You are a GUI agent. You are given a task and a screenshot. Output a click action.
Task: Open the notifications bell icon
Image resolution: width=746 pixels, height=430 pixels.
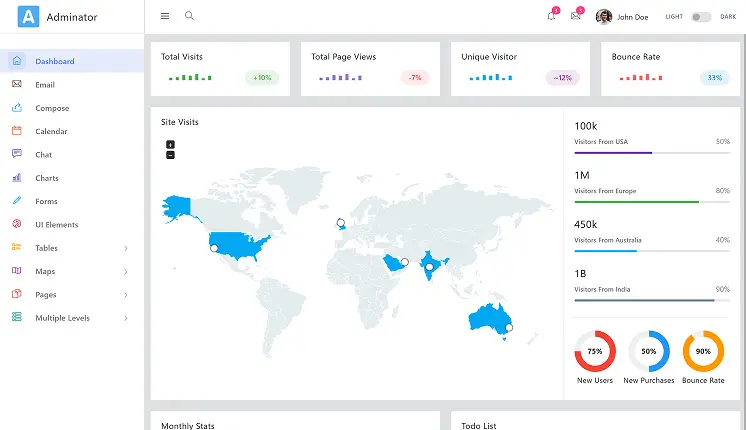(x=551, y=16)
